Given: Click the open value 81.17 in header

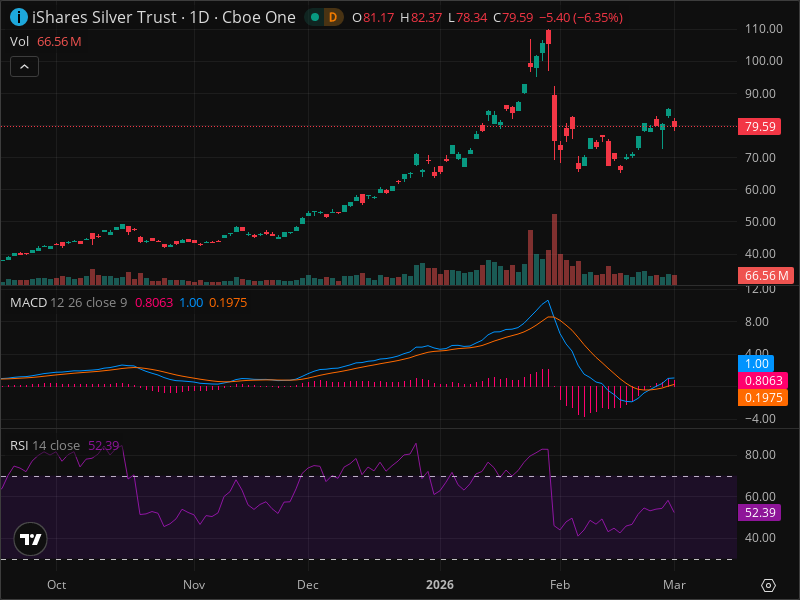Looking at the screenshot, I should 378,18.
